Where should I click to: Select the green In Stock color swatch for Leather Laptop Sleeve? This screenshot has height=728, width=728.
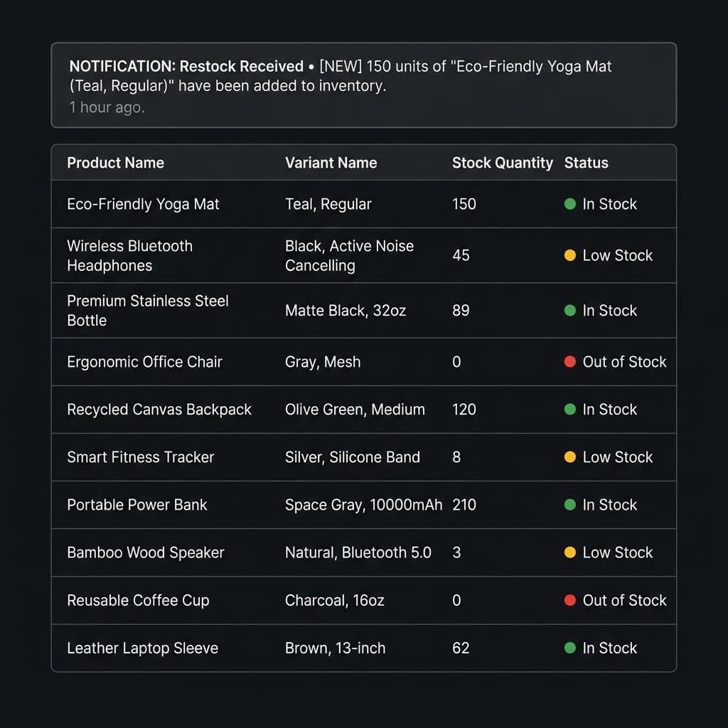click(569, 648)
